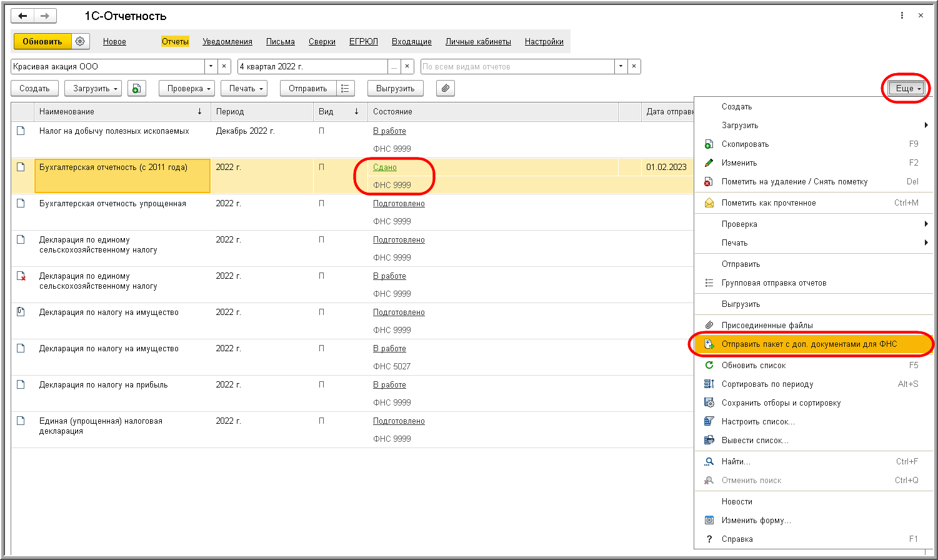The image size is (938, 560).
Task: Select Новости menu item
Action: point(812,502)
